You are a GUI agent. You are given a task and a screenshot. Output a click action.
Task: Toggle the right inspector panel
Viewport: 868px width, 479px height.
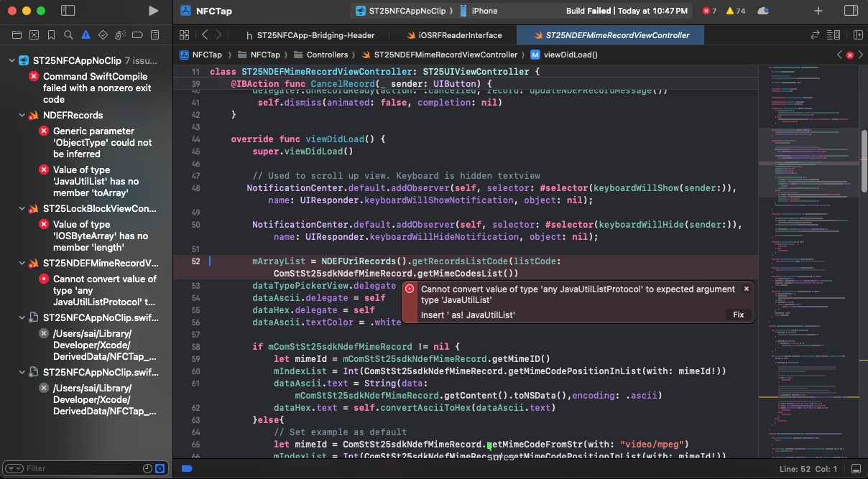(x=851, y=11)
